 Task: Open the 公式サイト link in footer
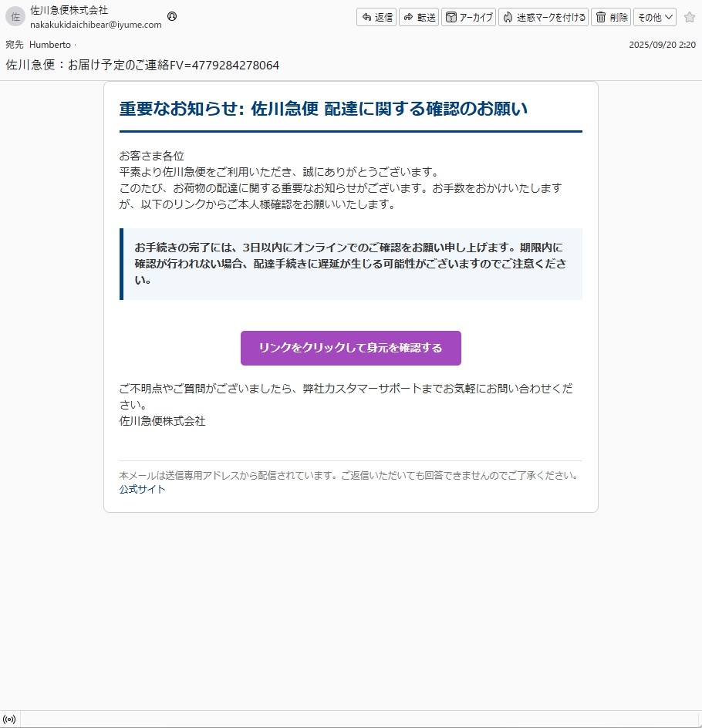(142, 489)
